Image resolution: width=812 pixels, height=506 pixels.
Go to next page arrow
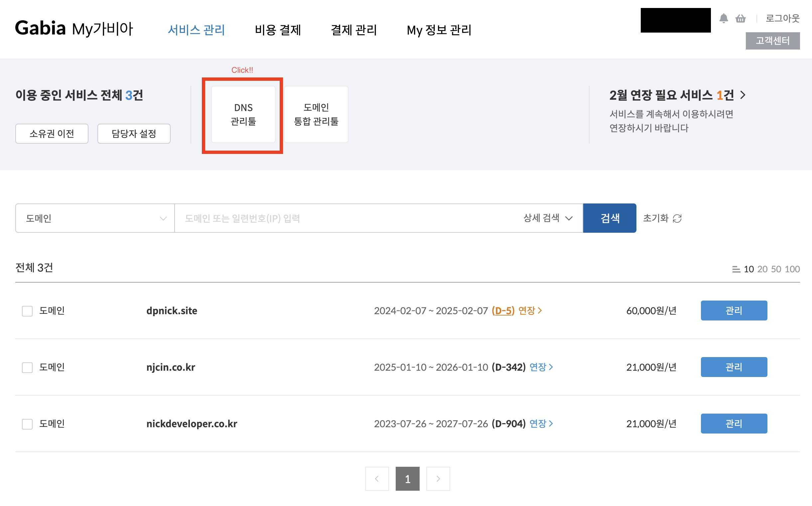438,478
